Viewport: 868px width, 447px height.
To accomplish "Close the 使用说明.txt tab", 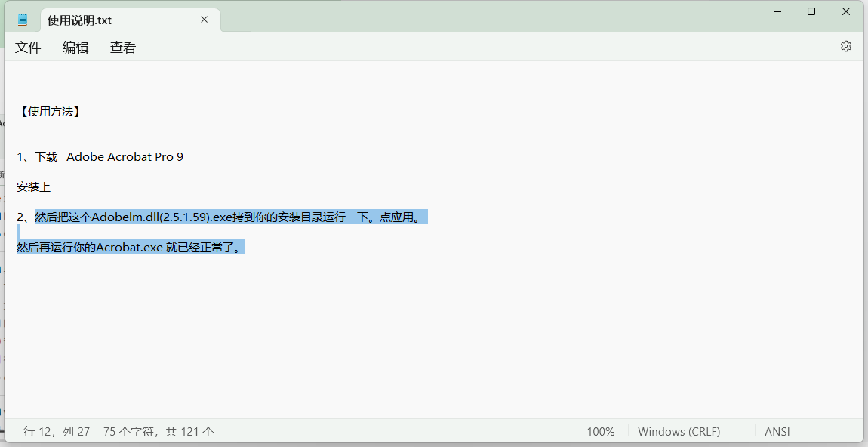I will [205, 20].
